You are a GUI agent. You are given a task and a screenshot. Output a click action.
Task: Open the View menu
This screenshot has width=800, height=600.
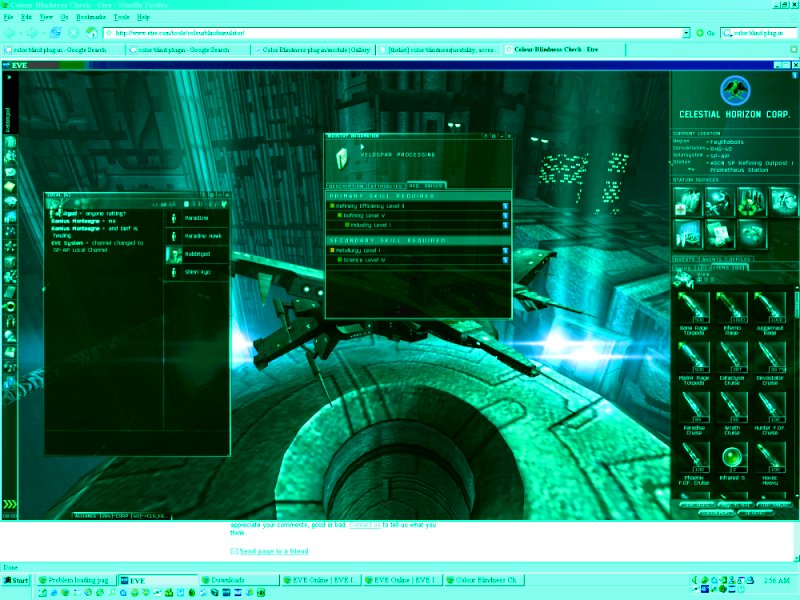[x=46, y=17]
